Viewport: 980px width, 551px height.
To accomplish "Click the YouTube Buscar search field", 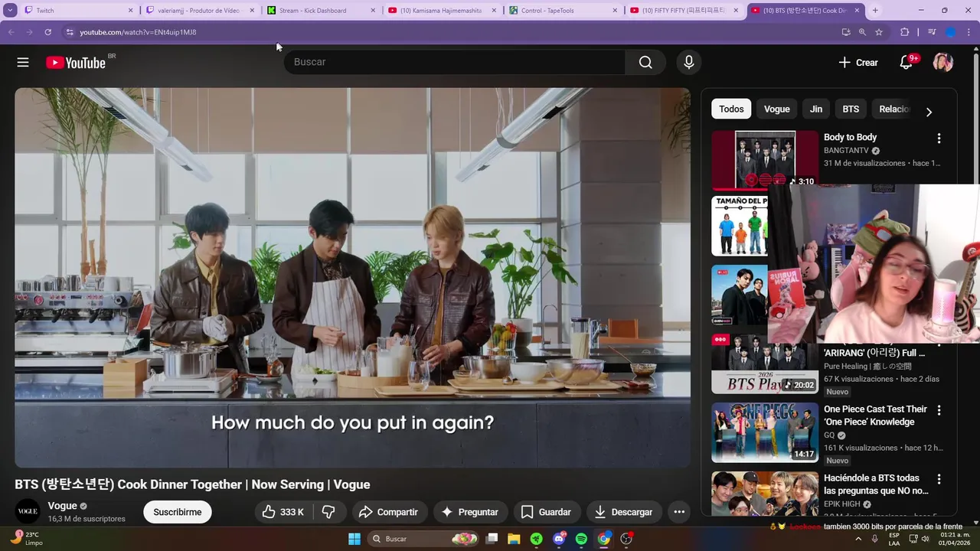I will click(455, 62).
